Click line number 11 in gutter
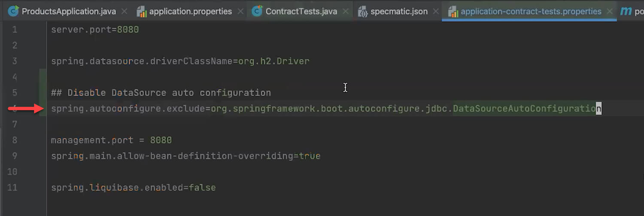 click(13, 188)
